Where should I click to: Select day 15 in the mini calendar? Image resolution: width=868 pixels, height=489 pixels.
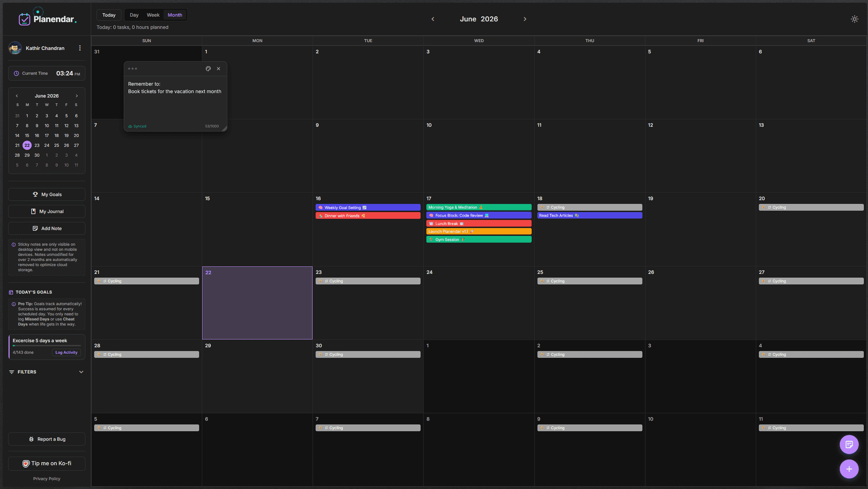27,135
